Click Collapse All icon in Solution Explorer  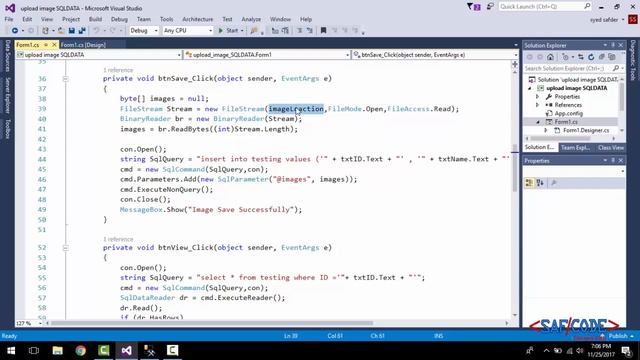click(601, 57)
